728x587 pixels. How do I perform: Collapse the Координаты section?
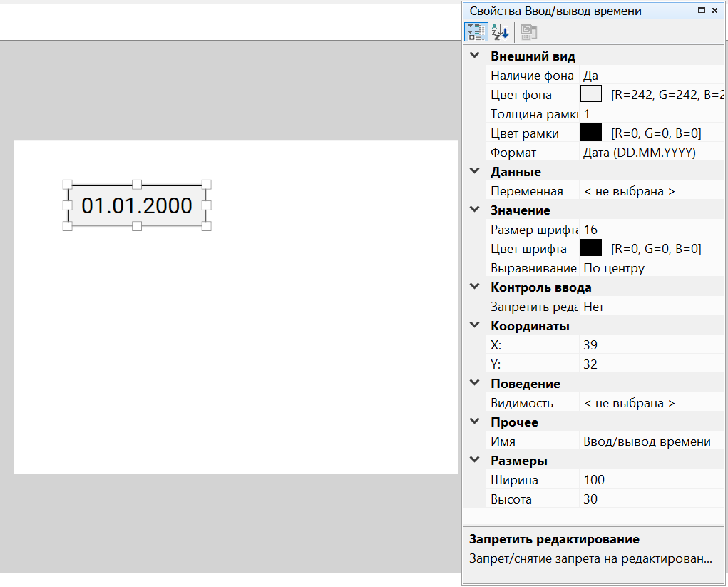[x=475, y=326]
